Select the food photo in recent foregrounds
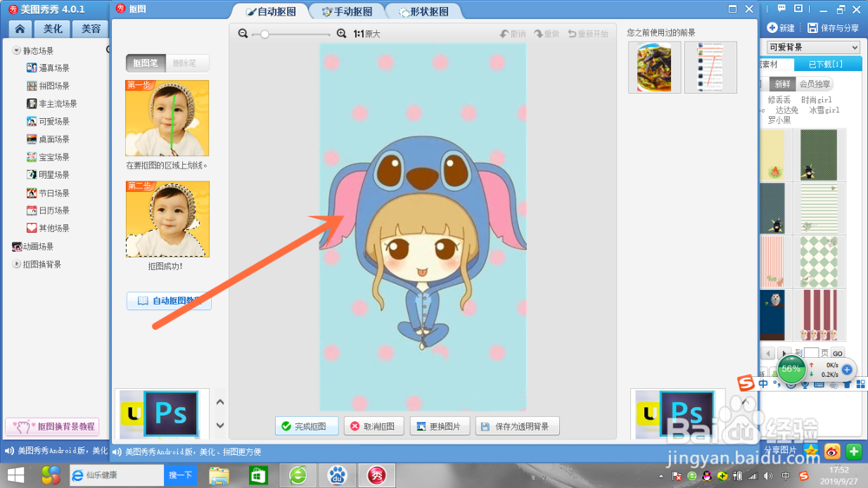The height and width of the screenshot is (488, 868). pyautogui.click(x=654, y=67)
